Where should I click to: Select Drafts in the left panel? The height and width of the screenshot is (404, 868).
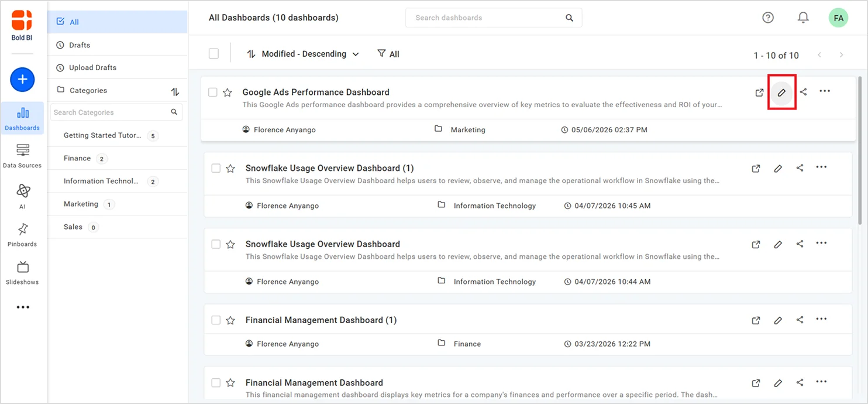point(118,44)
